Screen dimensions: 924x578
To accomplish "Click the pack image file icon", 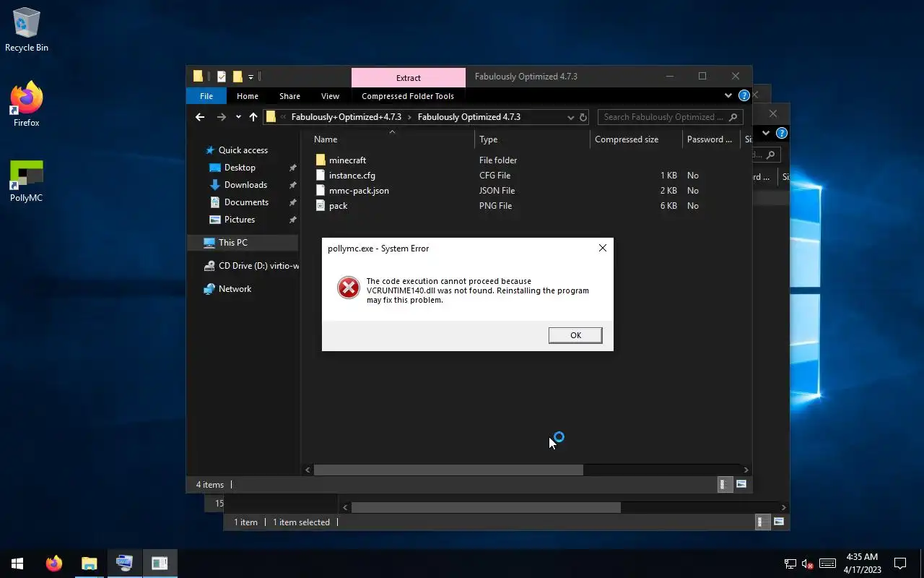I will [321, 206].
